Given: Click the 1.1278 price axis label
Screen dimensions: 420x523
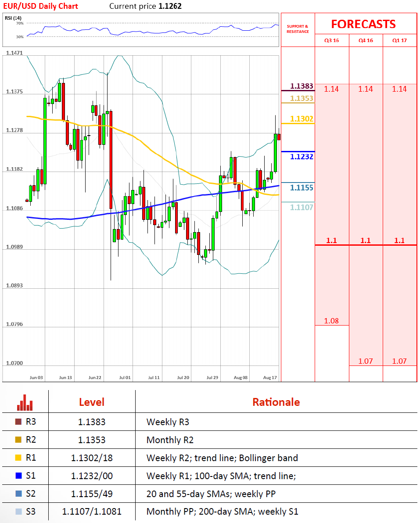Looking at the screenshot, I should tap(14, 130).
